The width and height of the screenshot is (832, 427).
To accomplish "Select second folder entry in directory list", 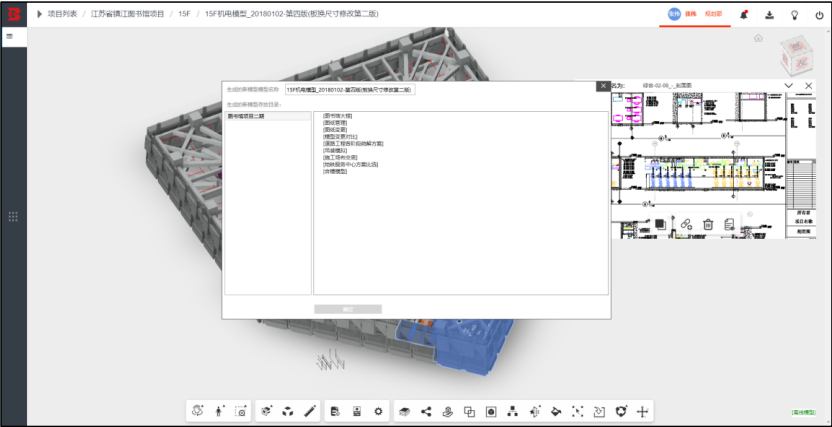I will (335, 123).
